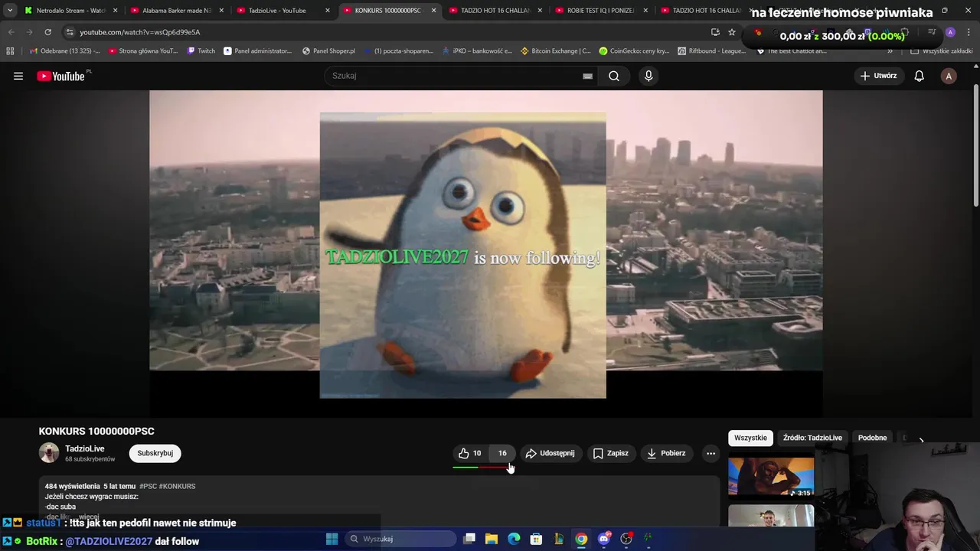Screen dimensions: 980x551
Task: Start voice search with the microphone
Action: [648, 76]
